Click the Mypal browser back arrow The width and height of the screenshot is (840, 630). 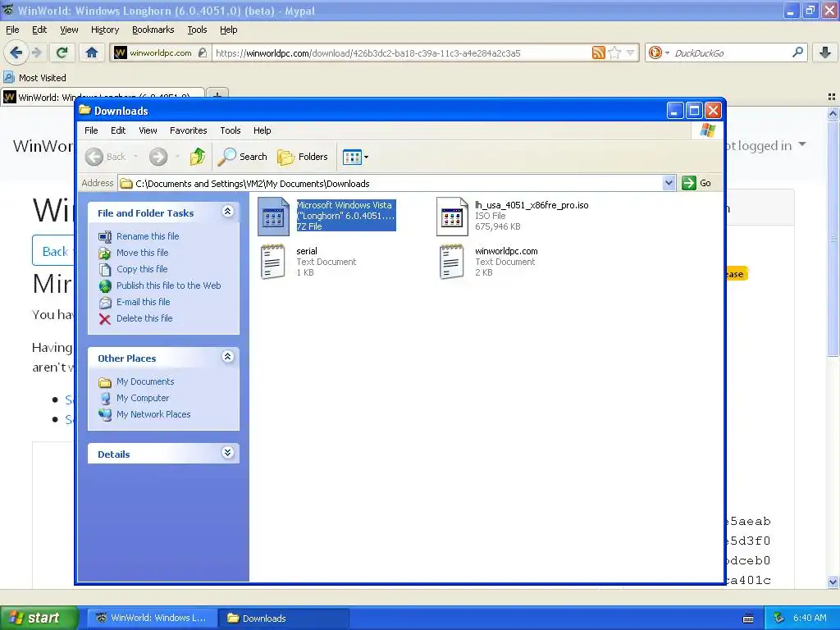pyautogui.click(x=16, y=52)
